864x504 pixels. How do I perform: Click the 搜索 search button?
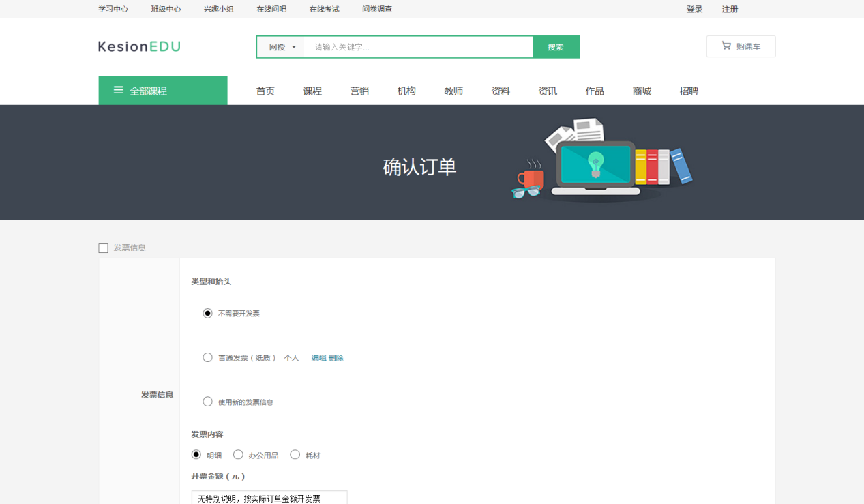(x=556, y=46)
